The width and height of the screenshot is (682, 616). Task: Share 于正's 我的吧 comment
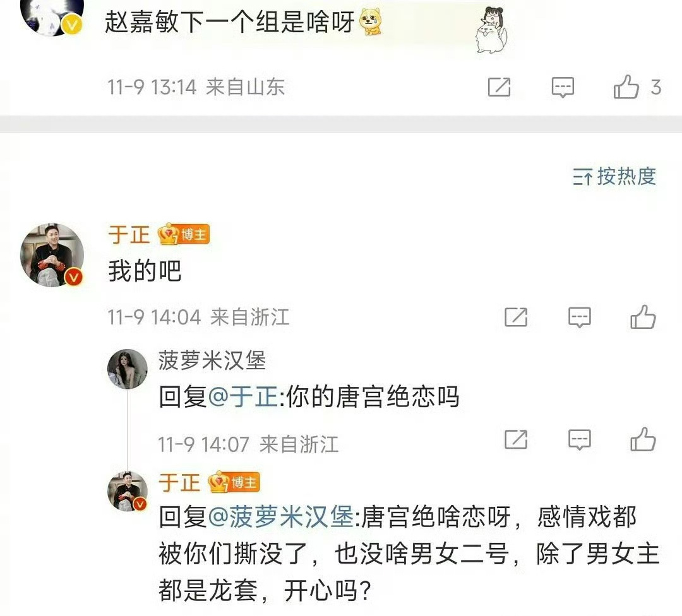coord(516,317)
